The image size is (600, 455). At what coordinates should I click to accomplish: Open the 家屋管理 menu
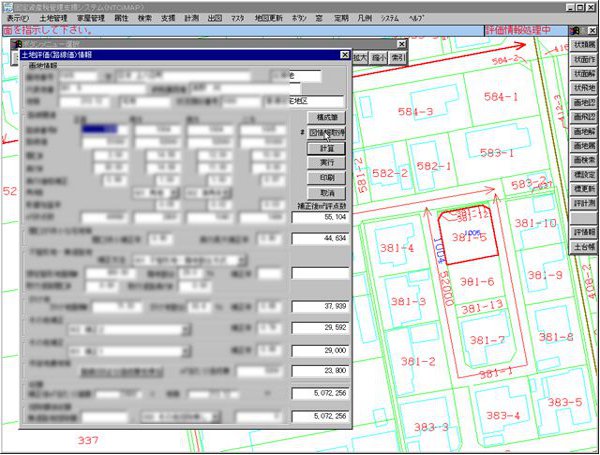point(91,18)
